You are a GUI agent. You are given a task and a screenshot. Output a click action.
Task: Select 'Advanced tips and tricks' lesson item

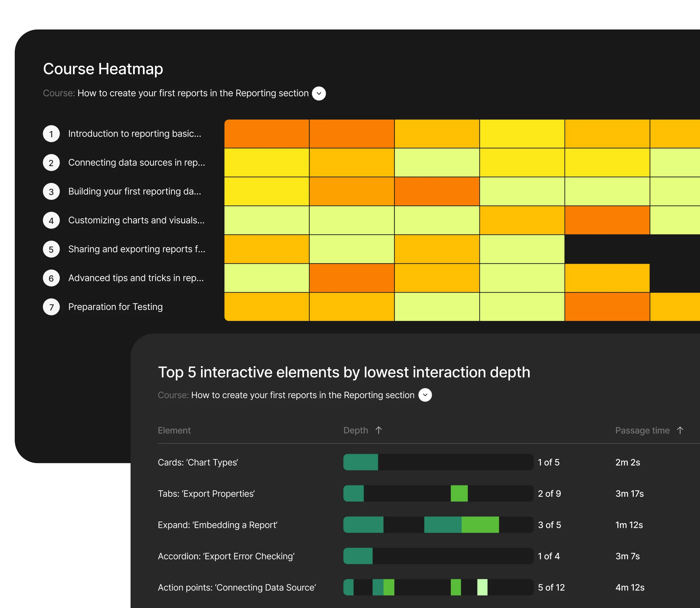pyautogui.click(x=136, y=278)
